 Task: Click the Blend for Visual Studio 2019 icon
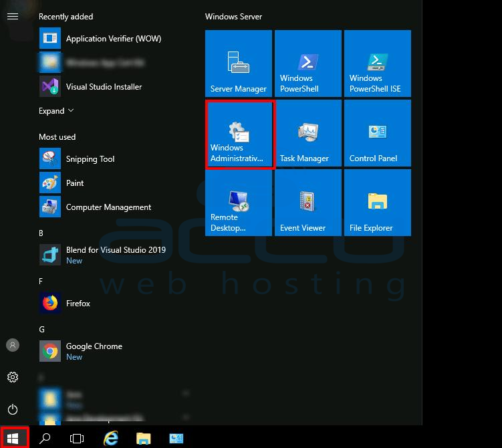(x=50, y=255)
